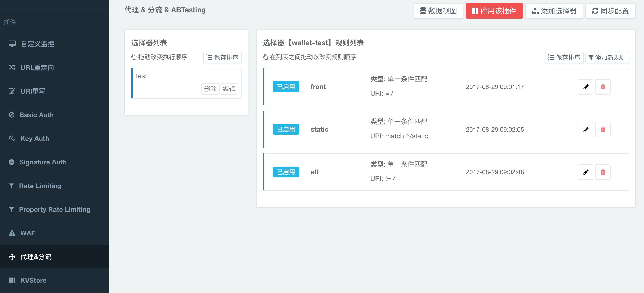Image resolution: width=644 pixels, height=293 pixels.
Task: Select 代理&分流 in sidebar
Action: [x=55, y=257]
